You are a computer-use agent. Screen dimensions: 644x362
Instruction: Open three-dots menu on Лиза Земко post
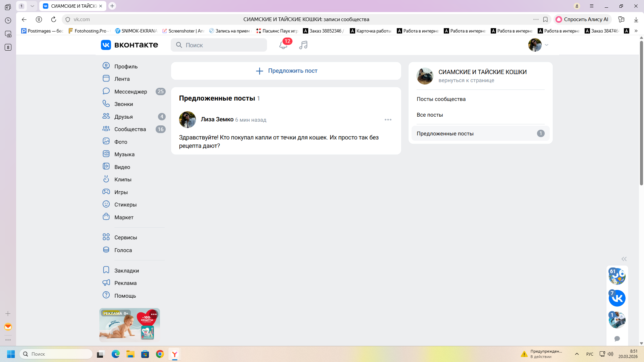click(388, 120)
